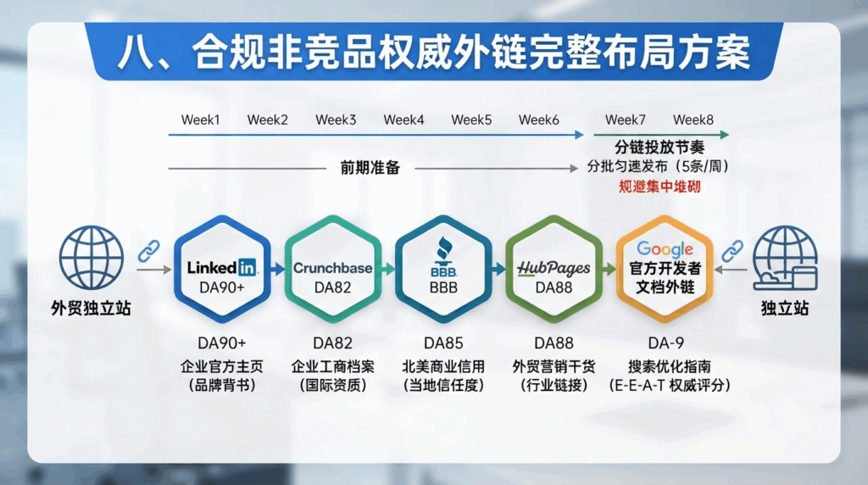Click the Week2 timeline label
The width and height of the screenshot is (868, 485).
click(267, 120)
